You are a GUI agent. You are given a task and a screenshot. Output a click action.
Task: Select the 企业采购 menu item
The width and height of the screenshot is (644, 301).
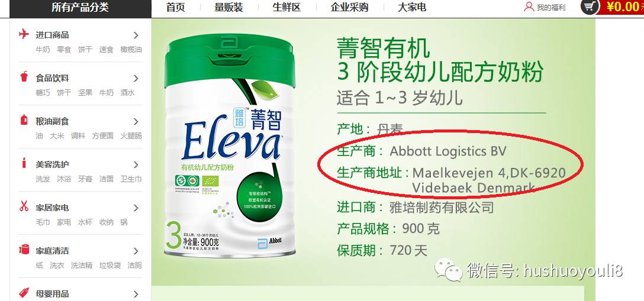point(349,7)
